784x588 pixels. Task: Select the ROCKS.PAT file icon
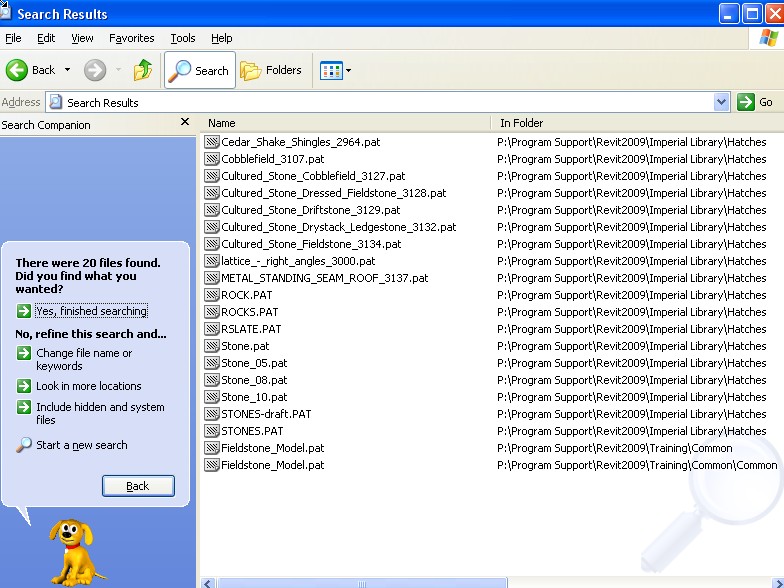pos(212,312)
